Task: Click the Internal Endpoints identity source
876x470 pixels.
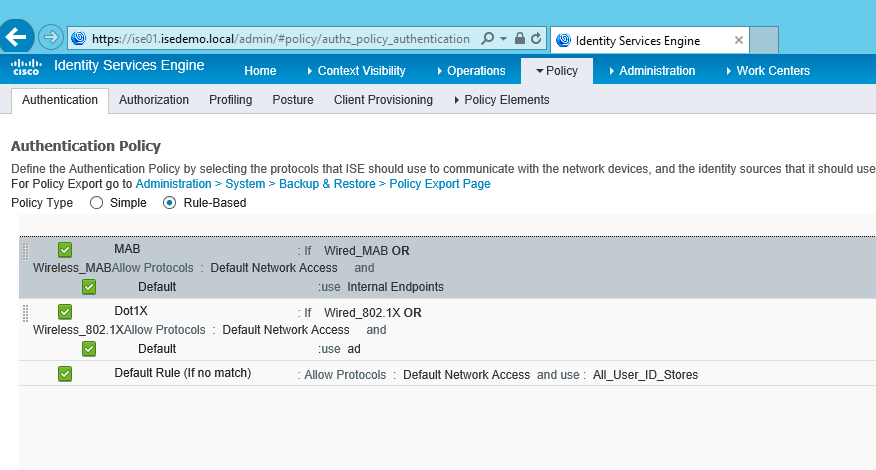Action: tap(396, 287)
